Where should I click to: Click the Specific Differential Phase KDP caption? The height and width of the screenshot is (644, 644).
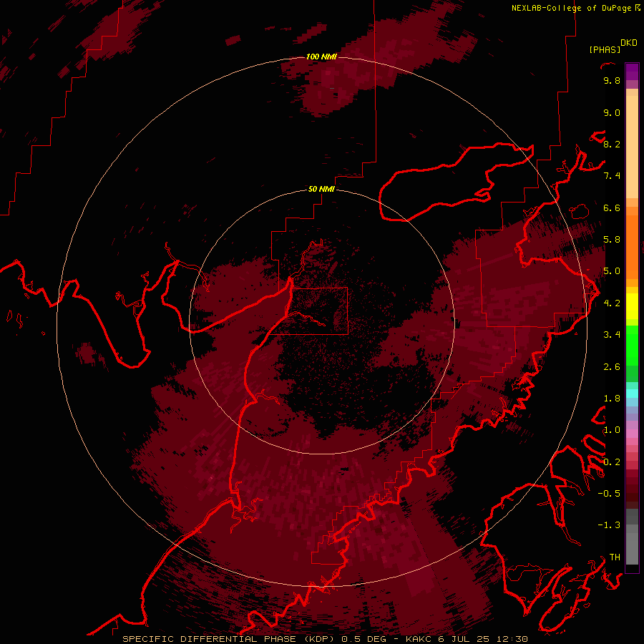coord(325,639)
